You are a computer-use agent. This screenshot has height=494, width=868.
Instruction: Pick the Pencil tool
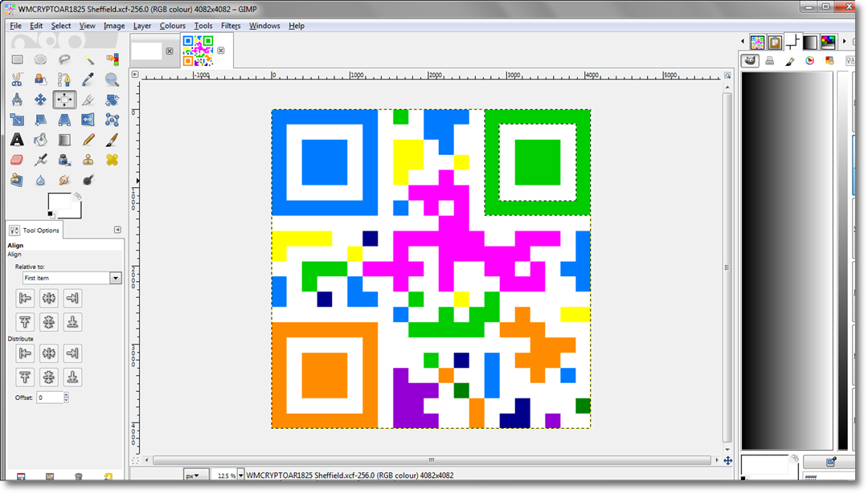tap(88, 140)
